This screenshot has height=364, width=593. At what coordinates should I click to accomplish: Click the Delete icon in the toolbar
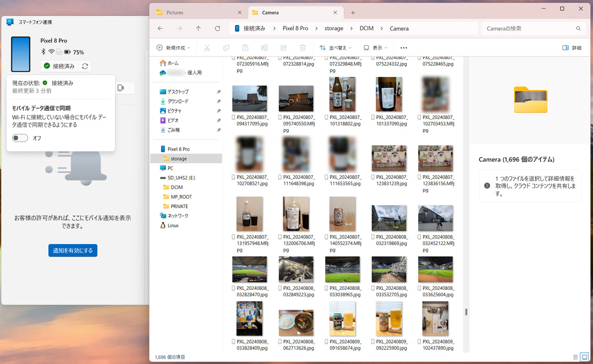[303, 48]
